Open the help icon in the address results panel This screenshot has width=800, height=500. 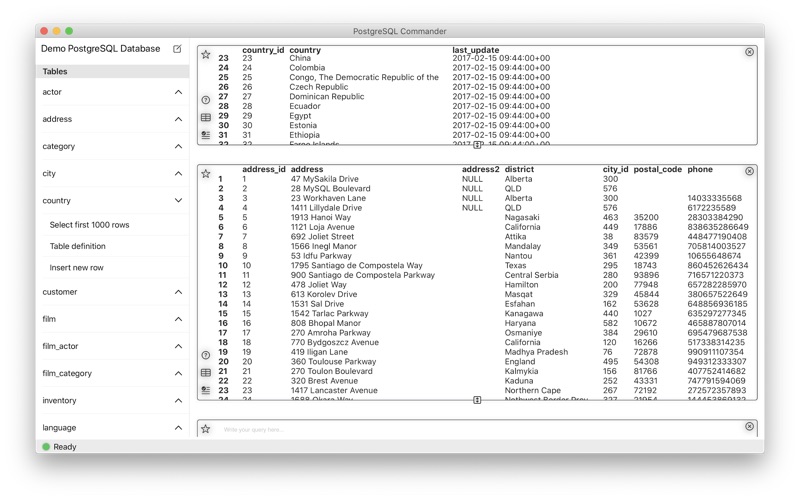click(206, 355)
